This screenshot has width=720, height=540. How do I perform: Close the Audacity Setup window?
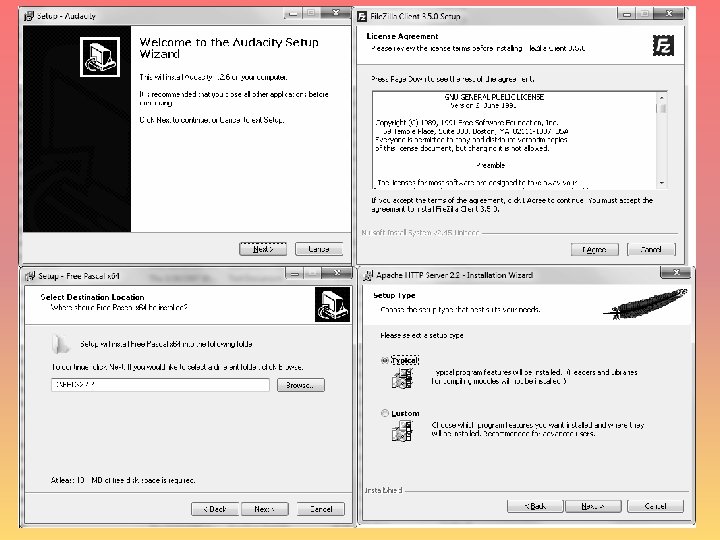point(336,13)
